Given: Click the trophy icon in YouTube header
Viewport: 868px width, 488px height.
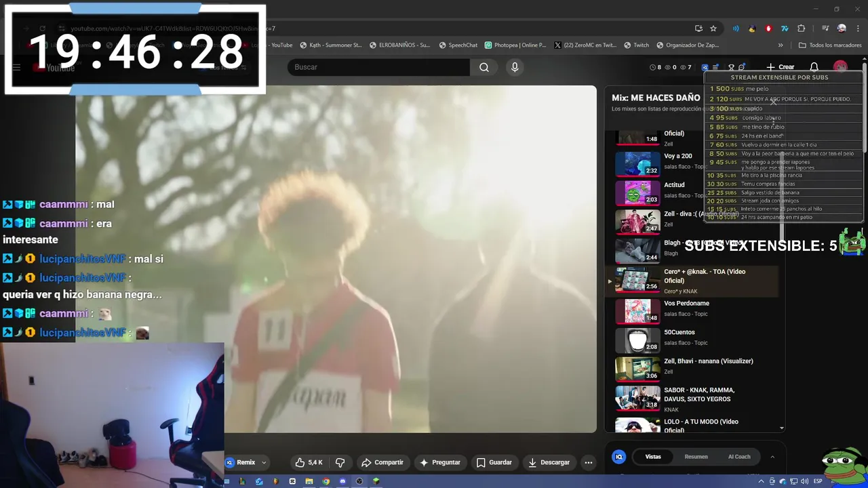Looking at the screenshot, I should pos(731,67).
